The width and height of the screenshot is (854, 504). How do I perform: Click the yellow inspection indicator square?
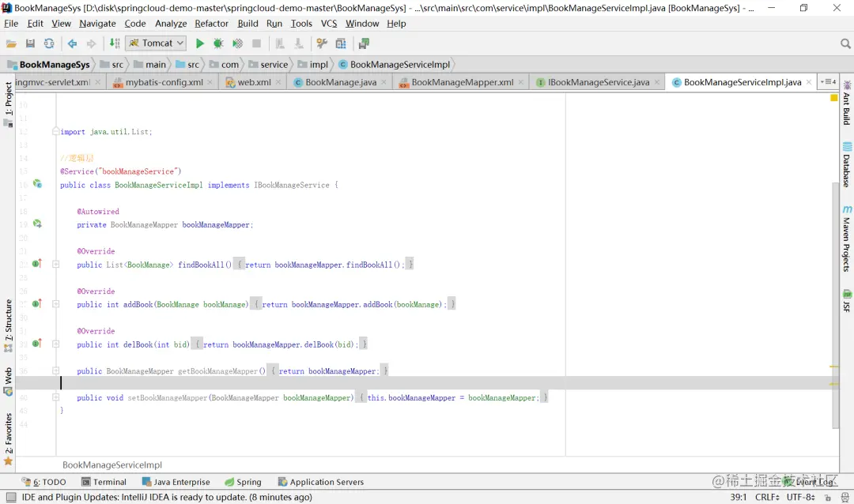834,98
